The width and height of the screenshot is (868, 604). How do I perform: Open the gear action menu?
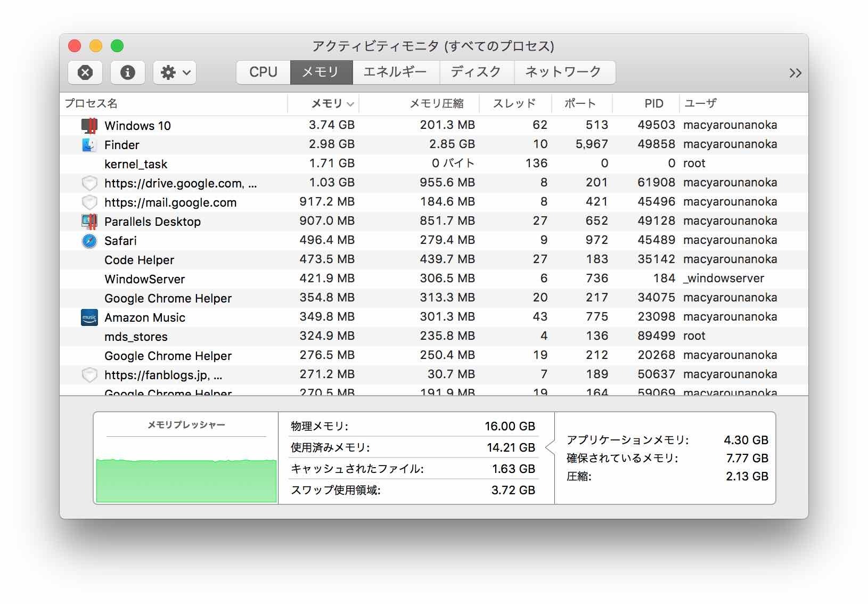click(x=175, y=72)
